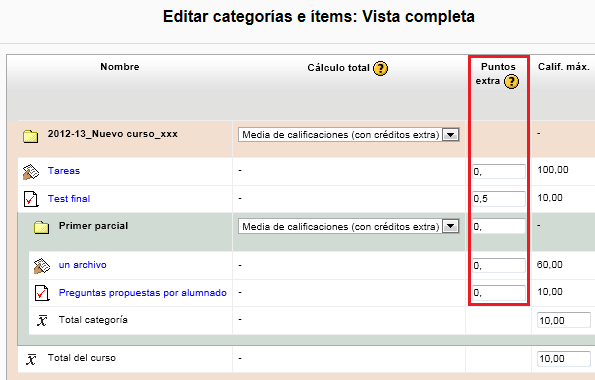Image resolution: width=595 pixels, height=380 pixels.
Task: Click help icon next to Cálculo total
Action: [x=380, y=68]
